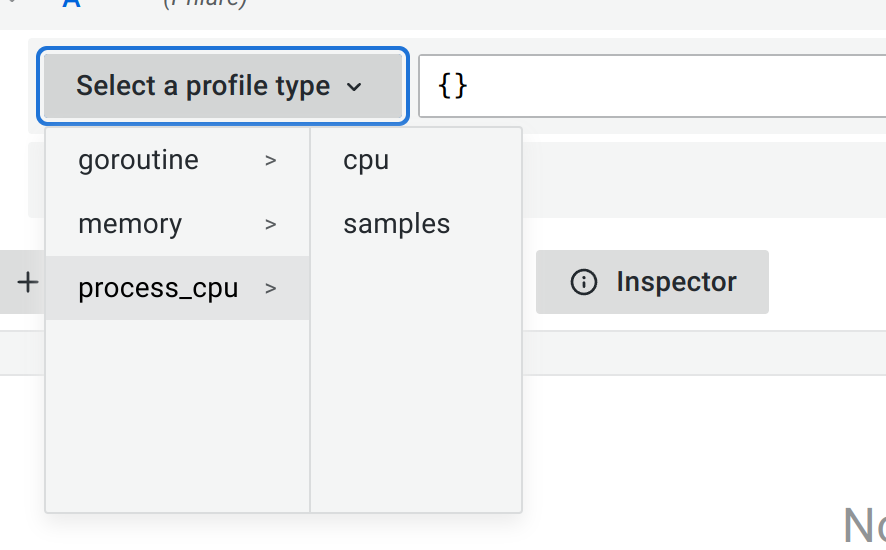The height and width of the screenshot is (550, 886).
Task: Expand the memory profile category
Action: [x=130, y=224]
